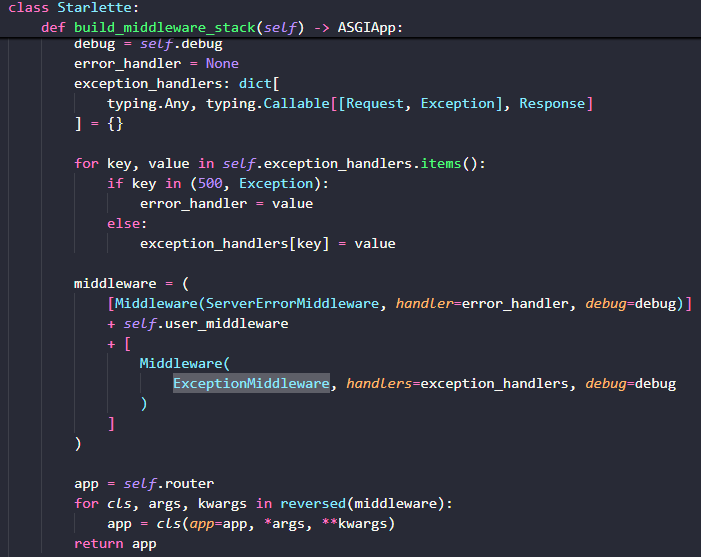This screenshot has height=557, width=701.
Task: Click the 'handler' keyword argument of ServerErrorMiddleware
Action: [424, 304]
